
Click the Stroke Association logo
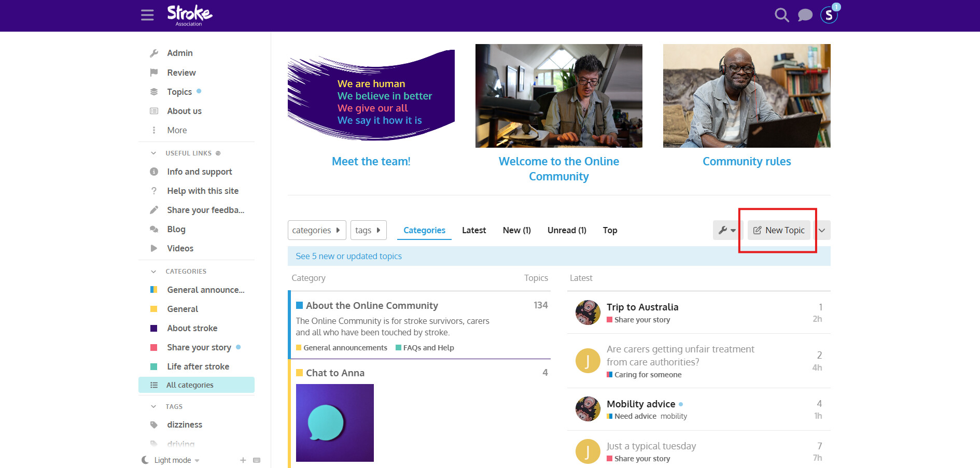click(189, 15)
